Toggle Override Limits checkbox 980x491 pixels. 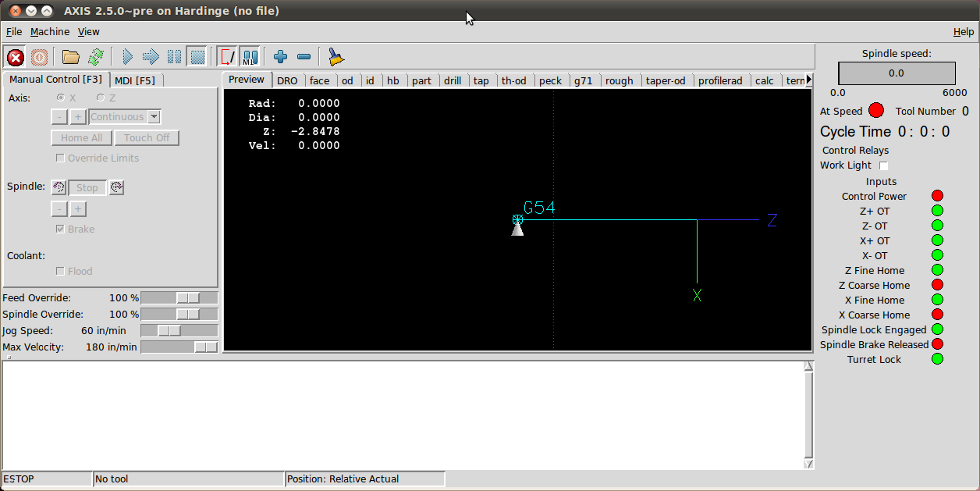pos(61,158)
